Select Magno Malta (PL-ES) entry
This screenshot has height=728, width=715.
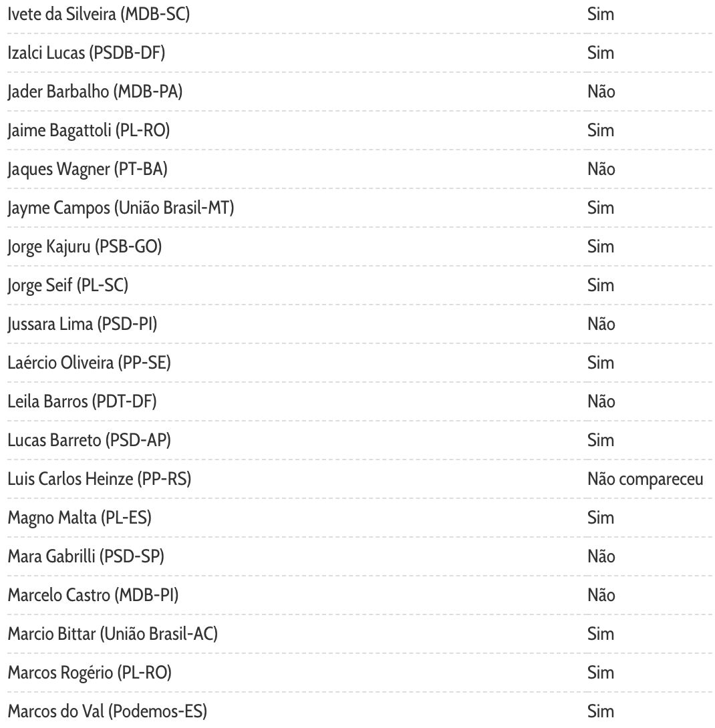80,518
